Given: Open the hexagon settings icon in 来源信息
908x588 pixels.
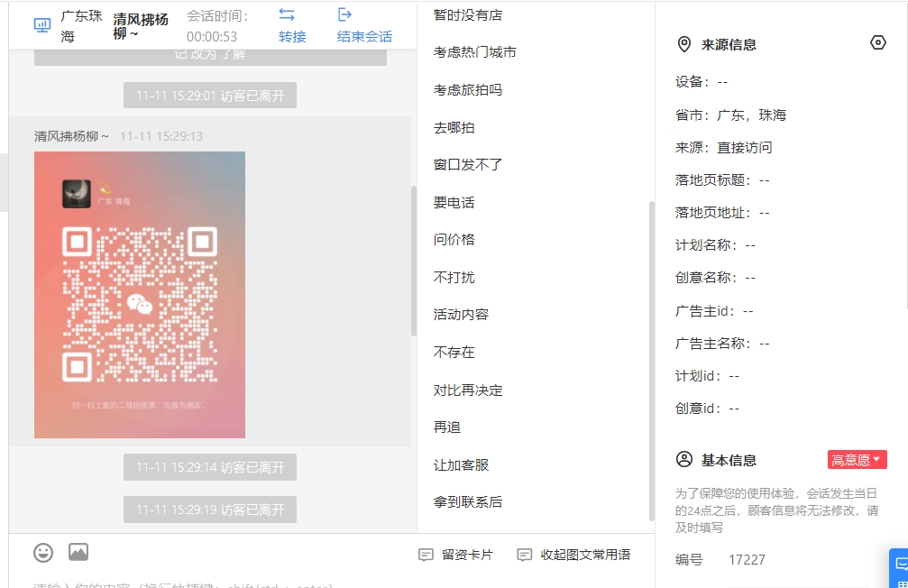Looking at the screenshot, I should (878, 43).
